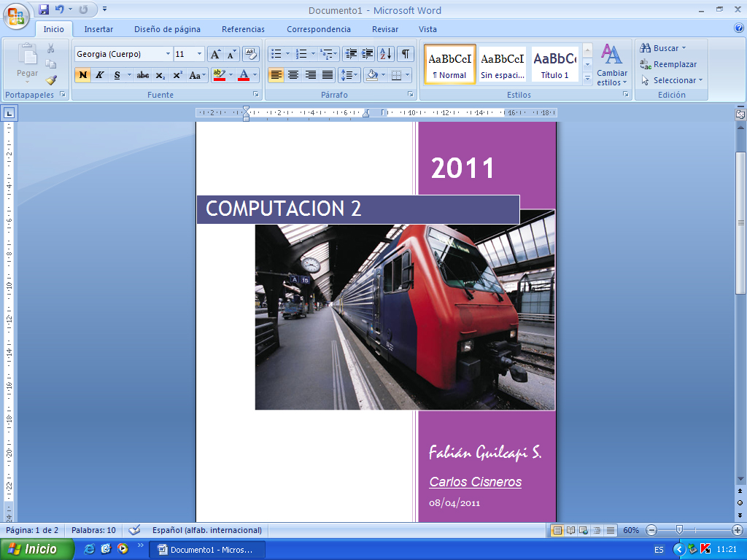The image size is (747, 560).
Task: Click the Seleccionar tool in Edición group
Action: pyautogui.click(x=667, y=80)
